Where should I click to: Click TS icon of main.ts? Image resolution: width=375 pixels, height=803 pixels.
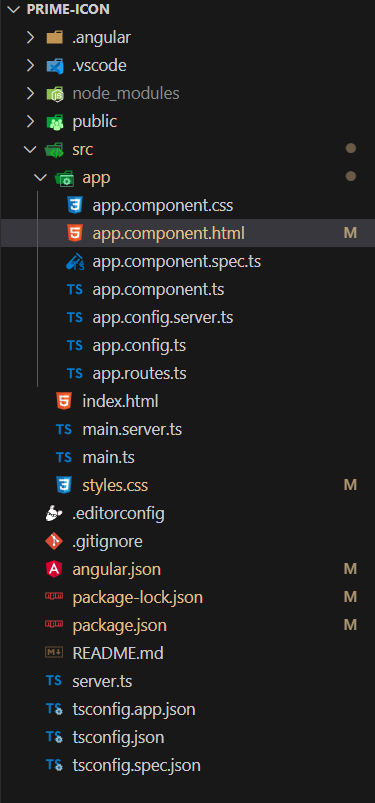[64, 457]
